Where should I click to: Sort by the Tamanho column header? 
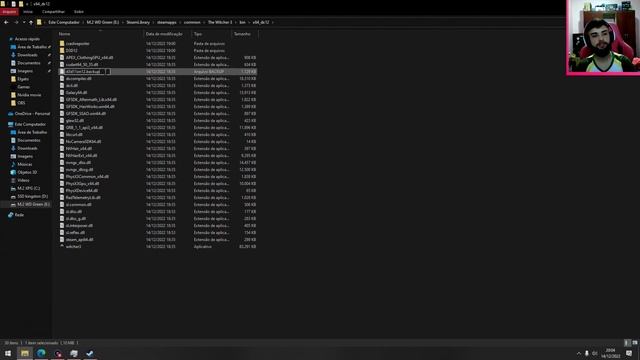(242, 34)
